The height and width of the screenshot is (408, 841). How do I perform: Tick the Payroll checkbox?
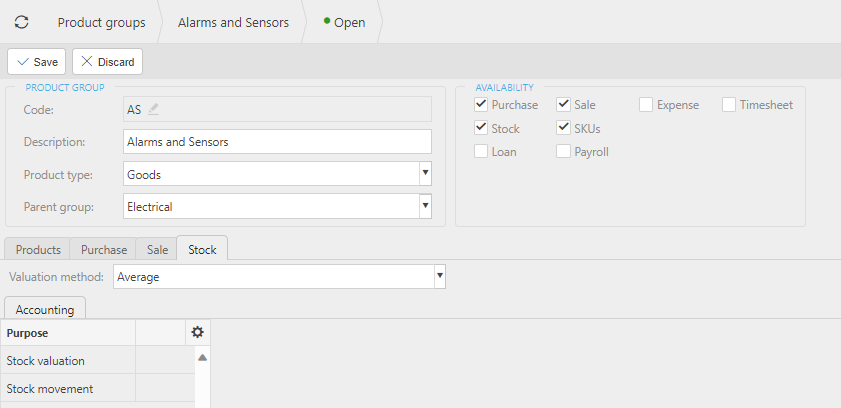click(564, 152)
